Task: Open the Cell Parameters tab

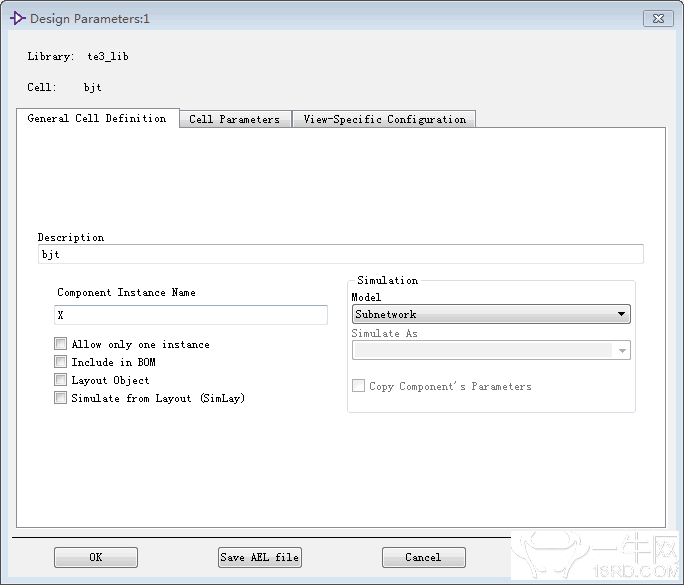Action: [x=234, y=119]
